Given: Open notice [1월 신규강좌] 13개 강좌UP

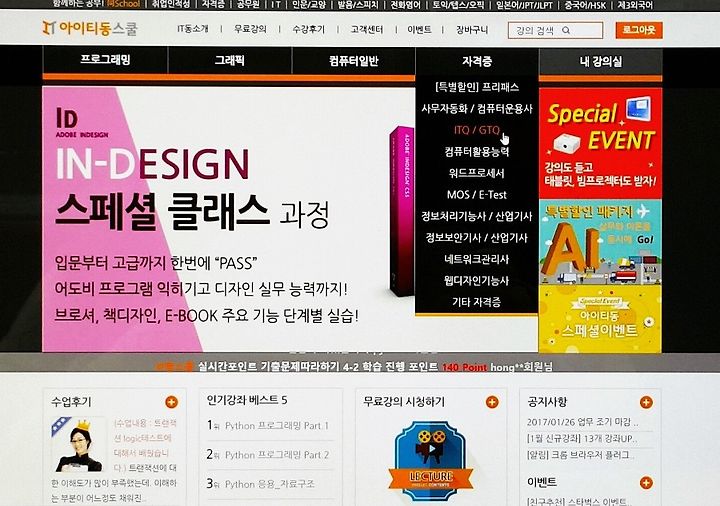Looking at the screenshot, I should click(582, 439).
